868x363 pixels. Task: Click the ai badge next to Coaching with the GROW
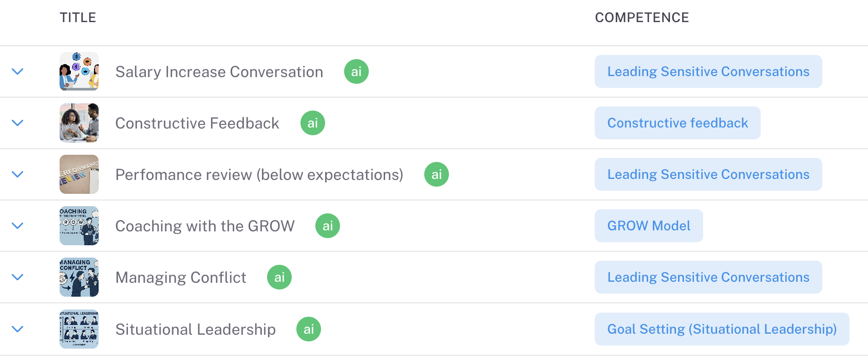pyautogui.click(x=327, y=226)
